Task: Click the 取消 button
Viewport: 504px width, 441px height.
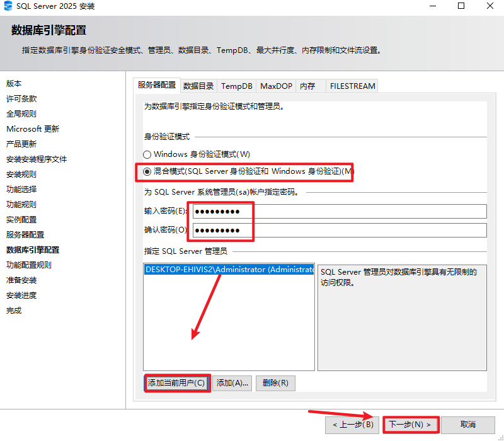Action: (x=469, y=425)
